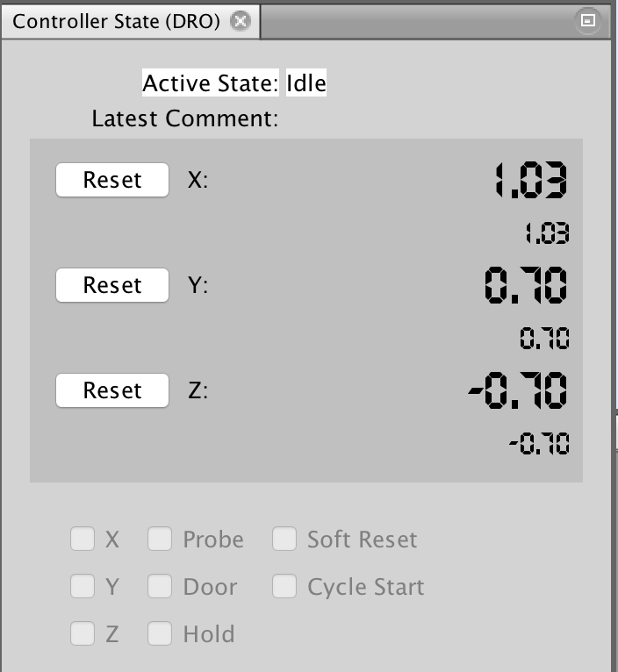Screen dimensions: 618x672
Task: Toggle the Soft Reset checkbox
Action: pos(284,539)
